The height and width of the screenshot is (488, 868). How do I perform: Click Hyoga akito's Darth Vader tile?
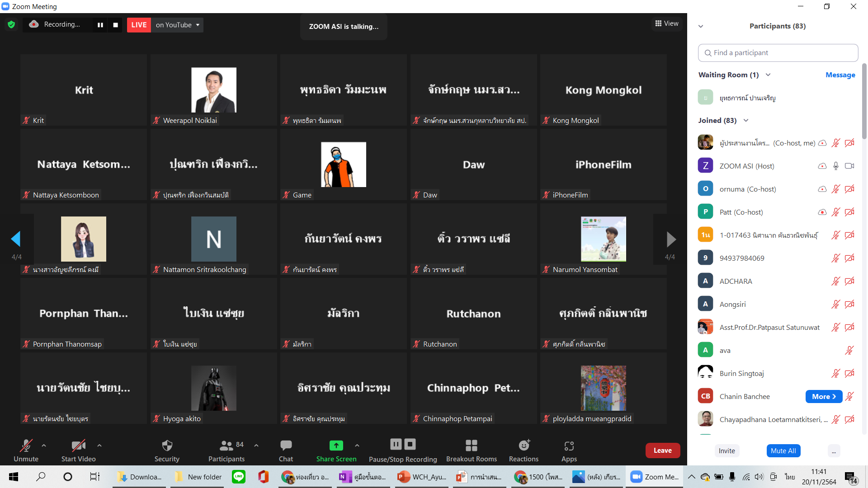click(x=214, y=388)
